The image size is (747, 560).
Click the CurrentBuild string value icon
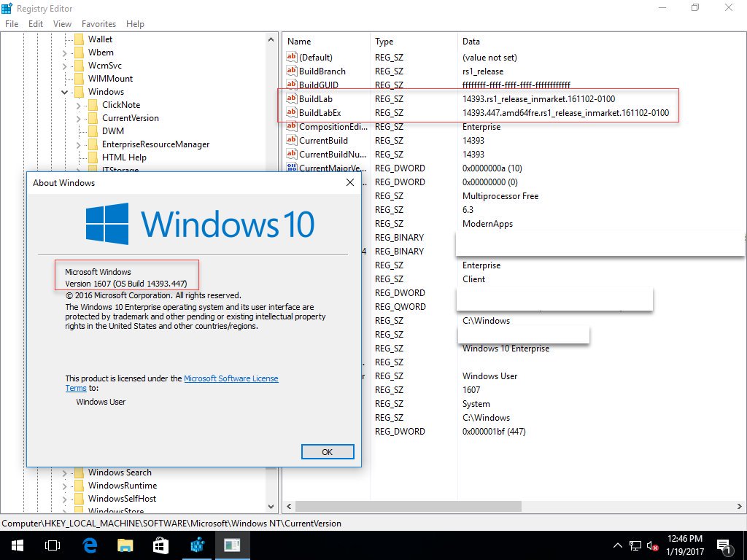click(292, 140)
